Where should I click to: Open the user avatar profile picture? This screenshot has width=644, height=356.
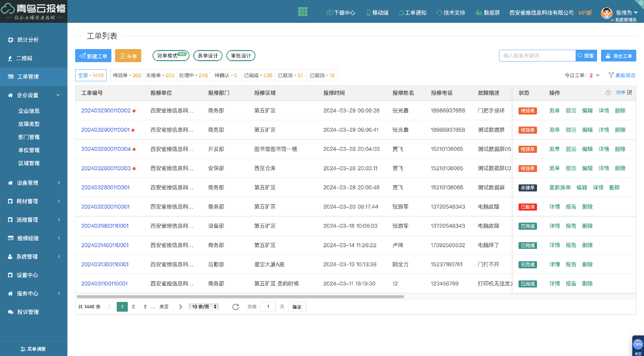(x=606, y=13)
